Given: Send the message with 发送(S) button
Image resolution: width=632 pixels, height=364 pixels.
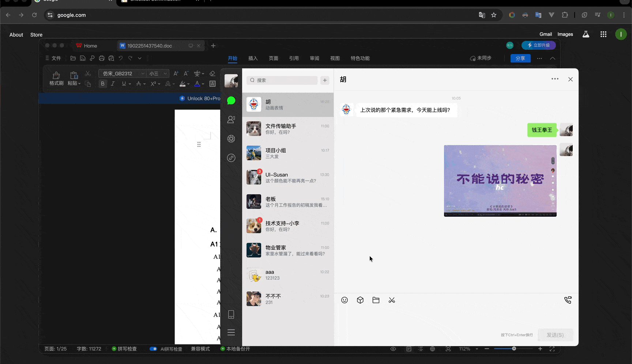Looking at the screenshot, I should (x=555, y=335).
